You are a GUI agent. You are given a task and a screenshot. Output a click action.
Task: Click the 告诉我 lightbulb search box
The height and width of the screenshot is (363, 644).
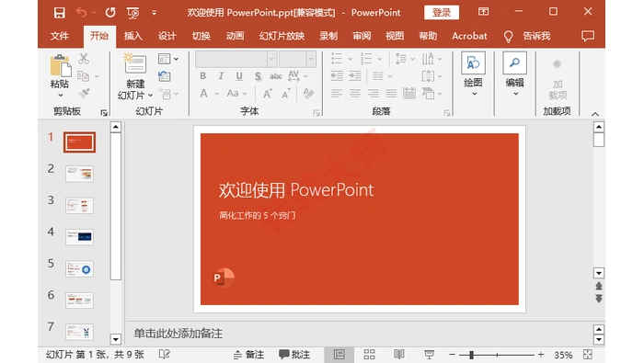click(x=527, y=36)
